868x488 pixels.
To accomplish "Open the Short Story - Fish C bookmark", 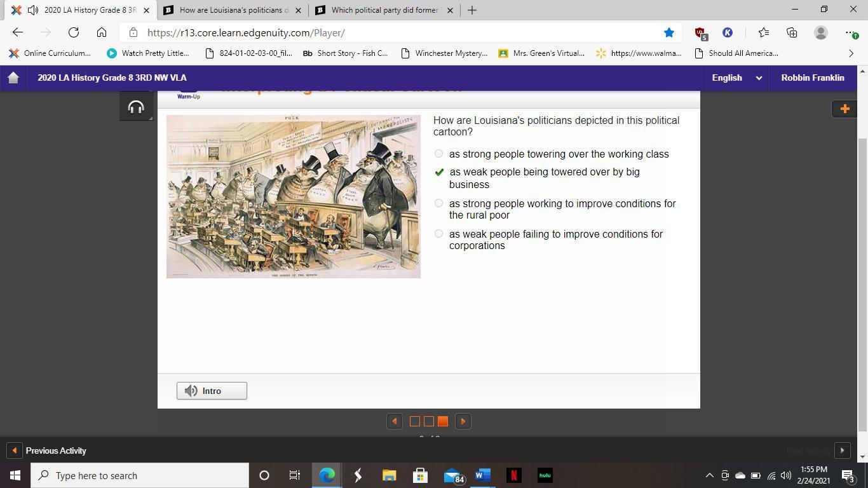I will pos(345,53).
